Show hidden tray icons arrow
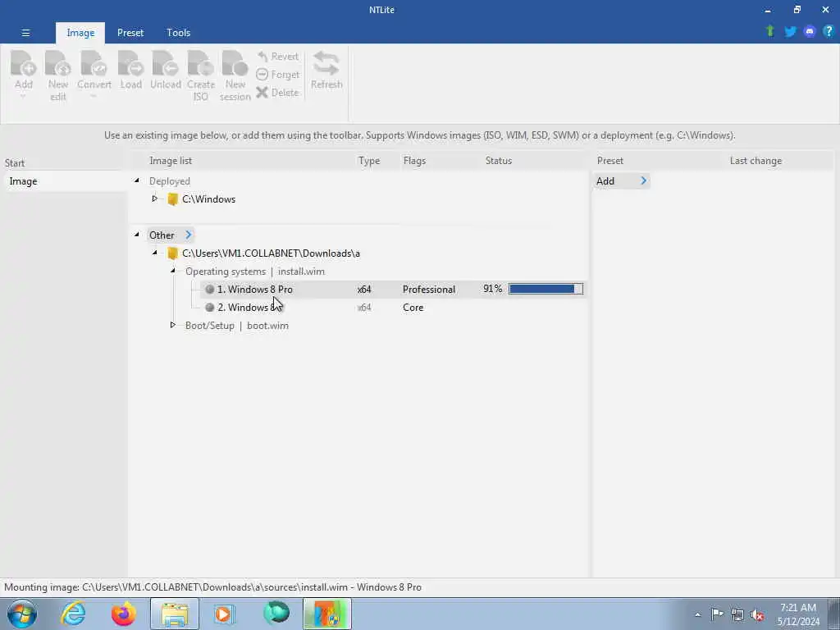840x630 pixels. point(697,614)
